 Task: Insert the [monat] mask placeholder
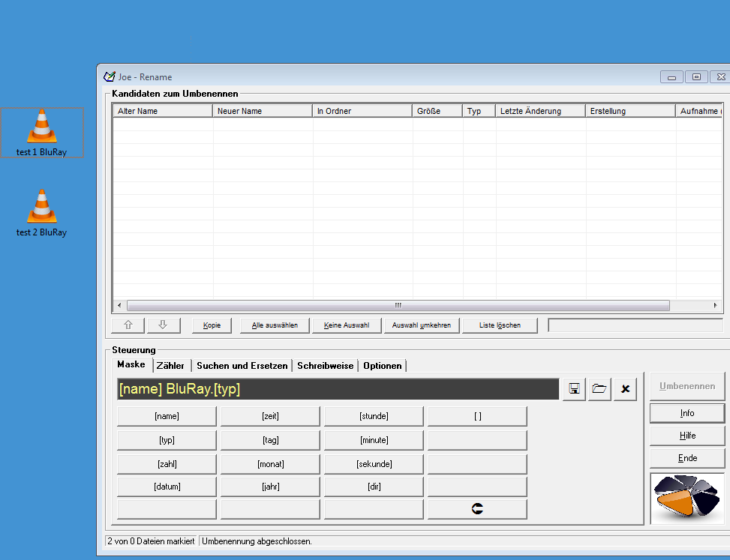(271, 464)
